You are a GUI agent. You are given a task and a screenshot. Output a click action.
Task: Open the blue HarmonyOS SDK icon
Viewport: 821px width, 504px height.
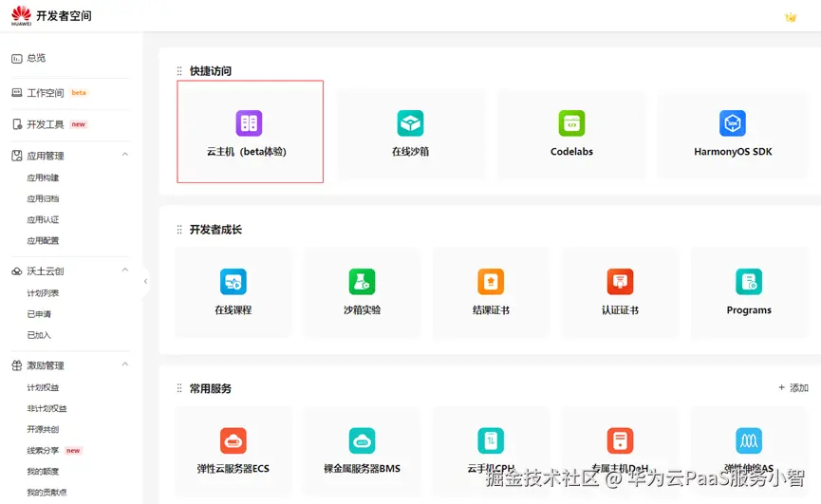(x=733, y=123)
